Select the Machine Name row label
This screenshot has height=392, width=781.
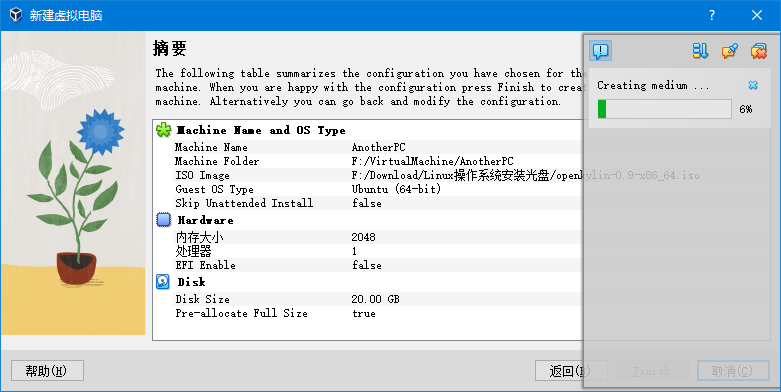tap(211, 147)
